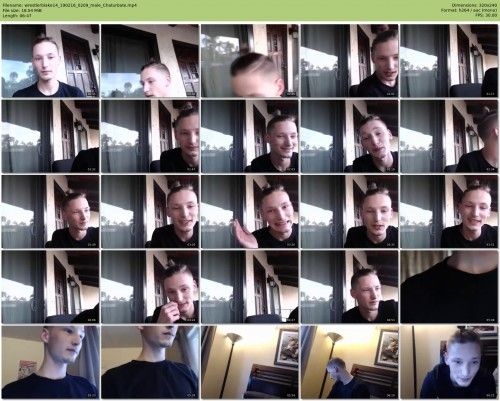500x401 pixels.
Task: Select top-row thumbnail showing only shoulder edge
Action: (x=449, y=61)
